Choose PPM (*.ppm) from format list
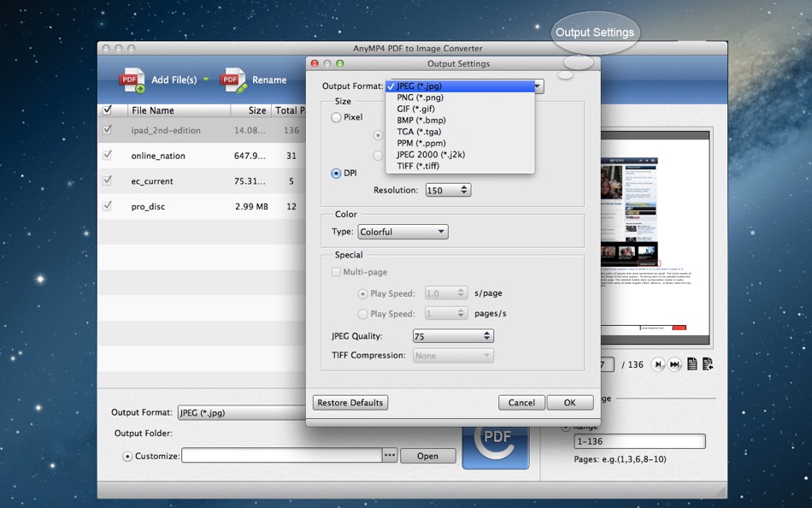 (460, 143)
